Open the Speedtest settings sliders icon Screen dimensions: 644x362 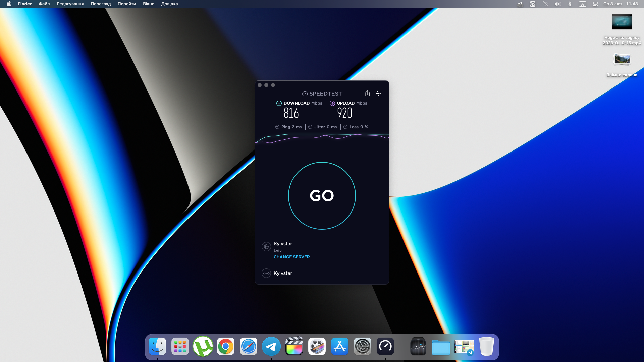coord(379,93)
